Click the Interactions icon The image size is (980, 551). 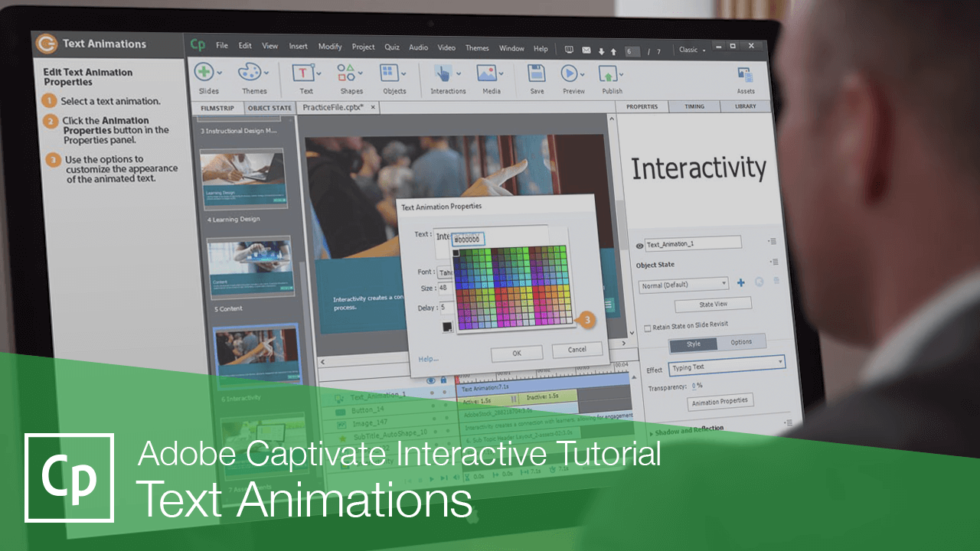[x=446, y=73]
